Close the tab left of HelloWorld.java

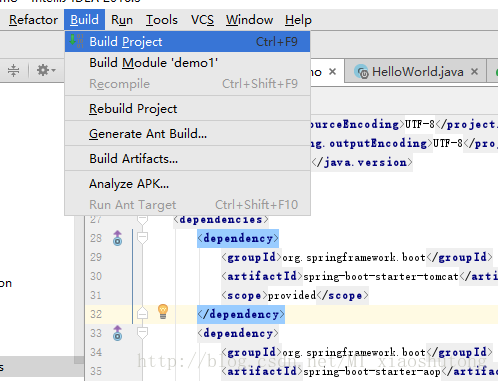click(332, 71)
